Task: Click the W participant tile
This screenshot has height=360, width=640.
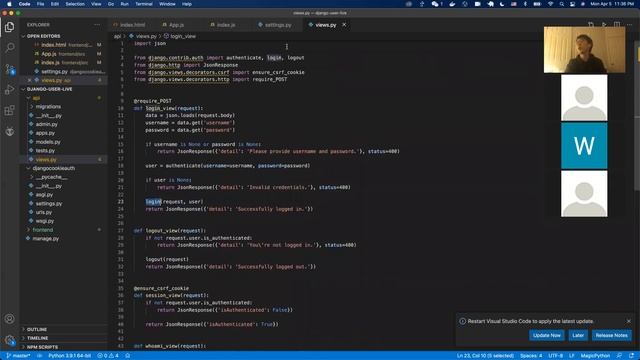Action: (584, 146)
